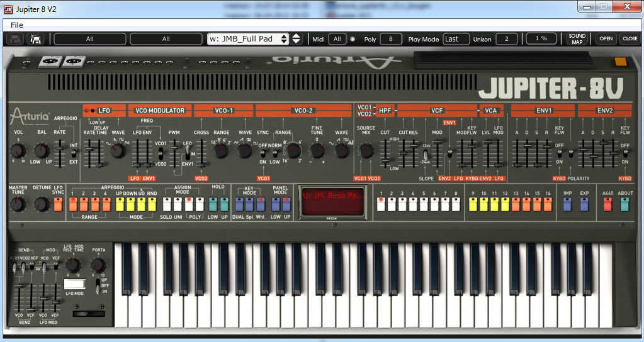Open the Play Mode 'Last' dropdown

click(x=456, y=39)
